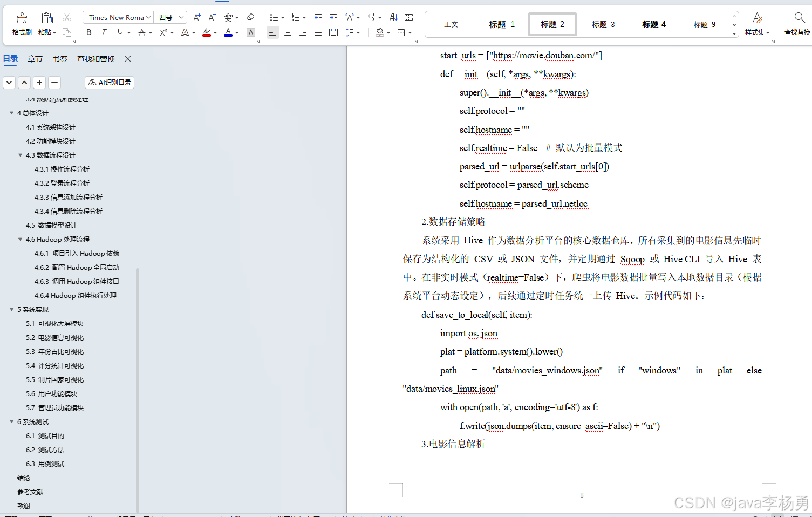Toggle bold formatting
The width and height of the screenshot is (812, 517).
(x=88, y=32)
